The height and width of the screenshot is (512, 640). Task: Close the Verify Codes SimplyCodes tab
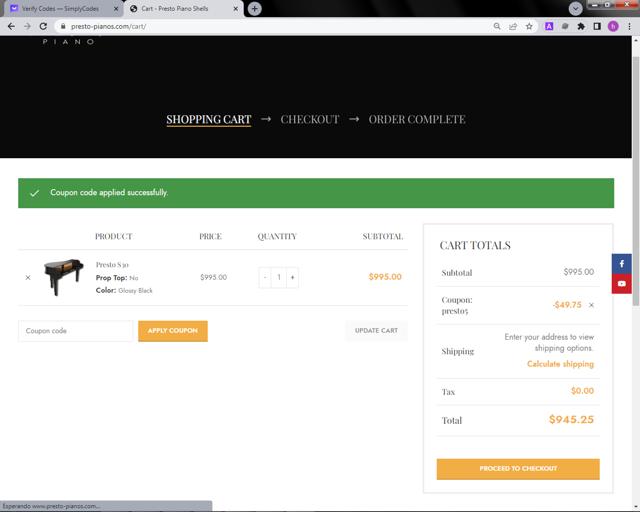click(x=116, y=9)
